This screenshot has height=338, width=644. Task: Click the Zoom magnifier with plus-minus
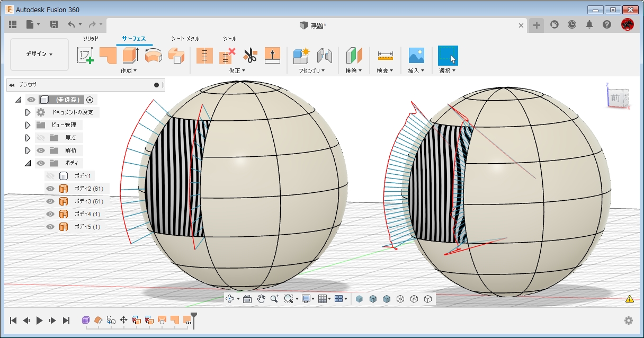pyautogui.click(x=274, y=299)
